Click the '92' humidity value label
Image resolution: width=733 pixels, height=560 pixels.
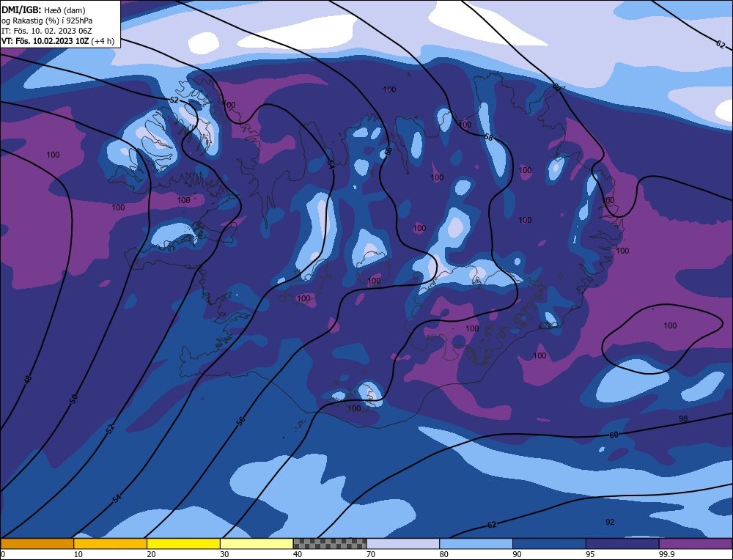tap(610, 522)
